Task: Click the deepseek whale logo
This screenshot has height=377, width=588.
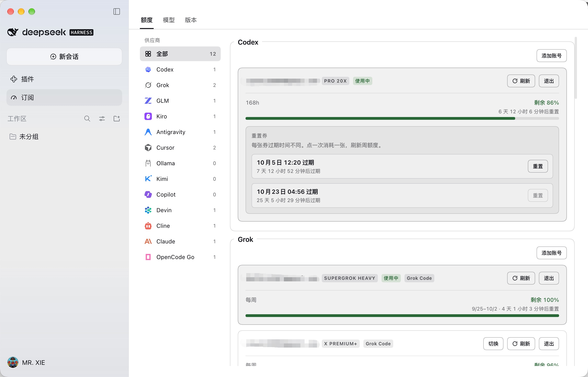Action: 13,32
